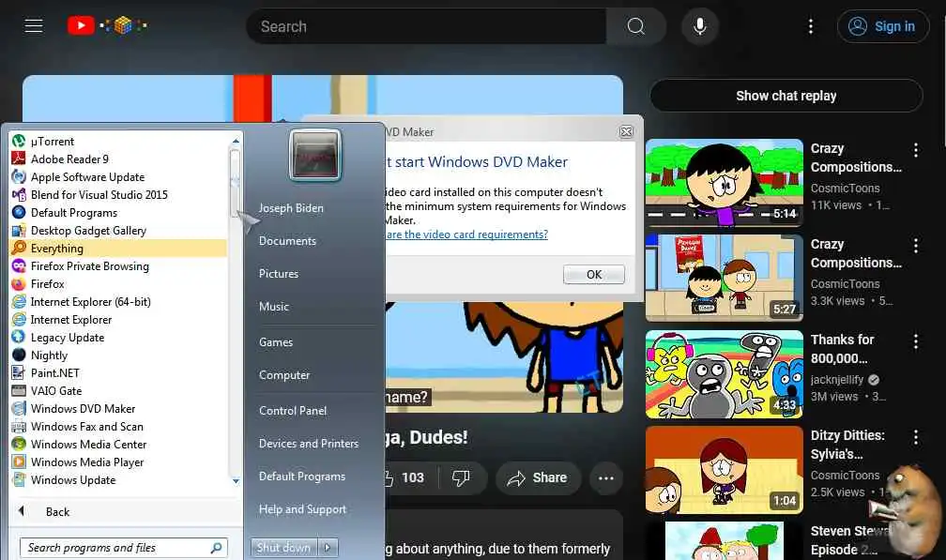Open the Joseph Biden user folder
Screen dimensions: 946x560
click(291, 208)
